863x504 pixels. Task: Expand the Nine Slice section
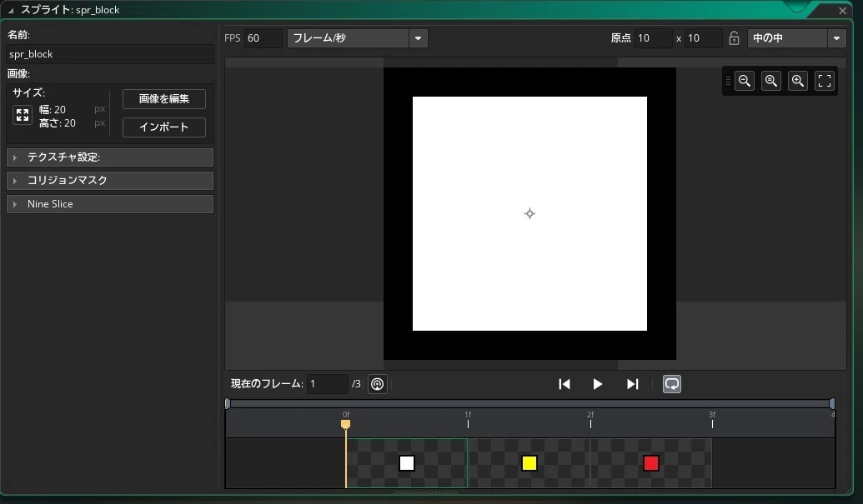(109, 204)
